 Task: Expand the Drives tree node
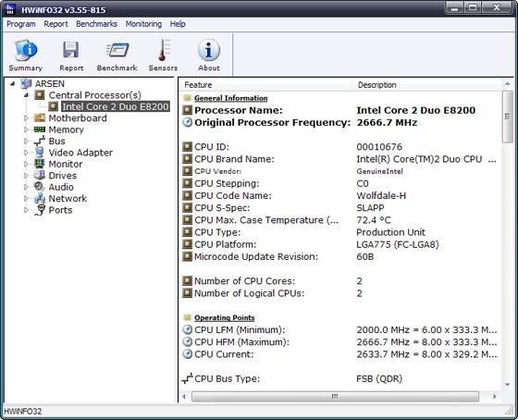(x=26, y=176)
